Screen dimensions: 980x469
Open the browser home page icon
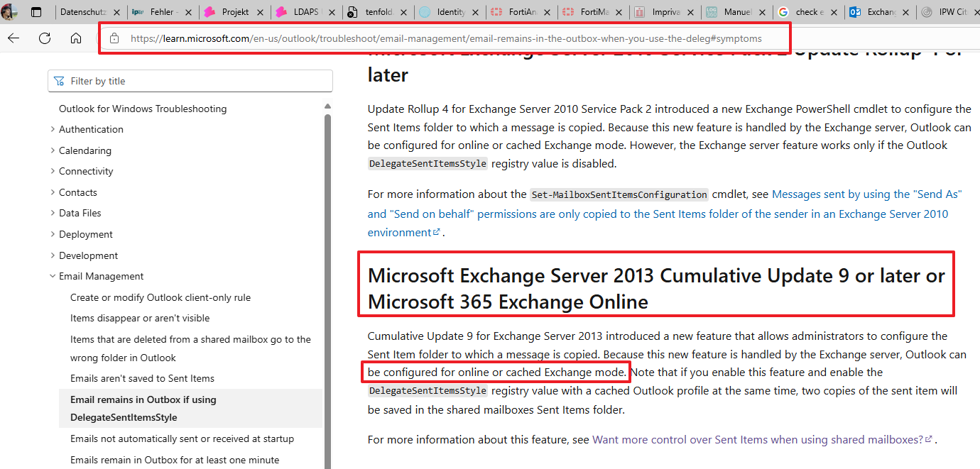76,38
